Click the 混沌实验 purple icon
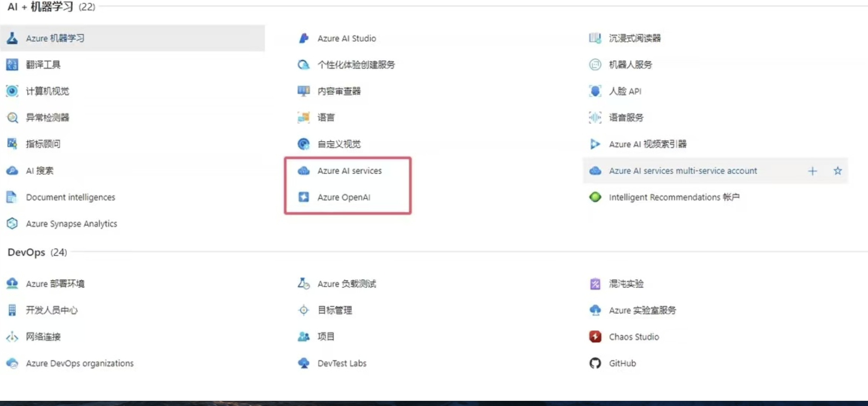This screenshot has height=406, width=868. pyautogui.click(x=595, y=284)
